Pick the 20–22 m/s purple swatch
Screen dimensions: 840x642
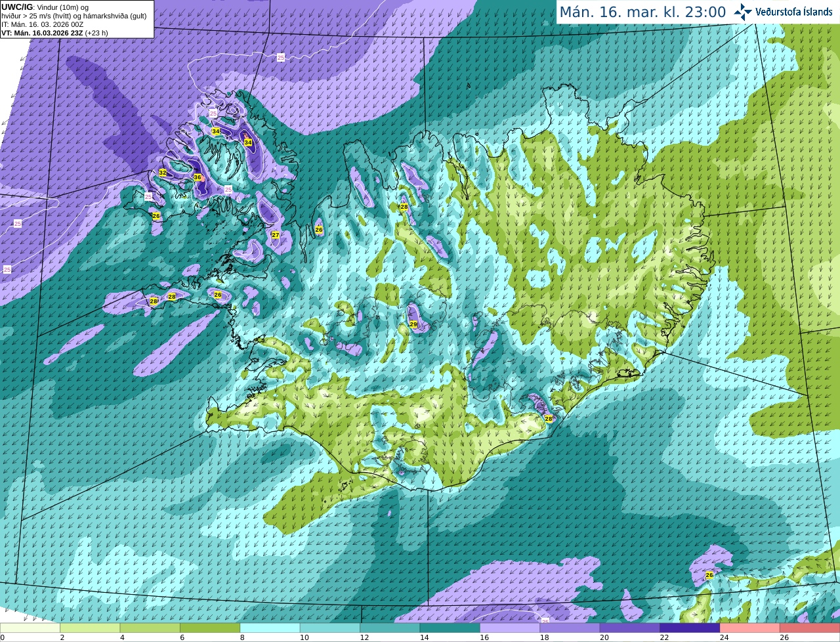(x=630, y=628)
